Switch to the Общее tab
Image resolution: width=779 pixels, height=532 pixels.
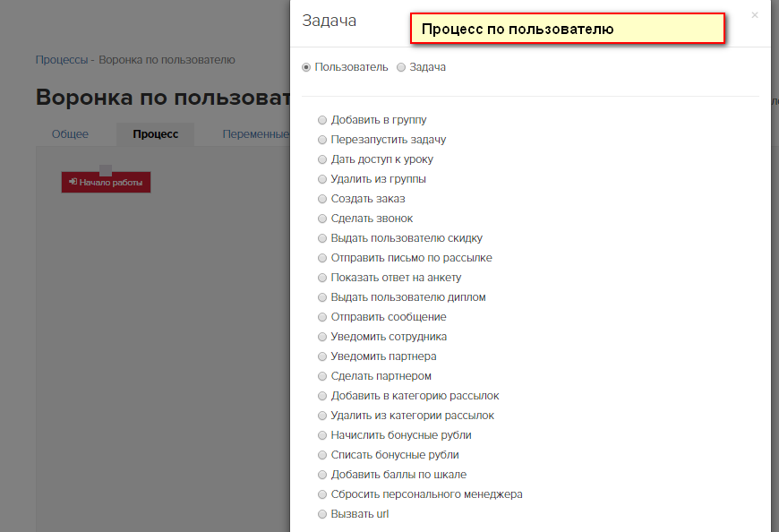(70, 134)
